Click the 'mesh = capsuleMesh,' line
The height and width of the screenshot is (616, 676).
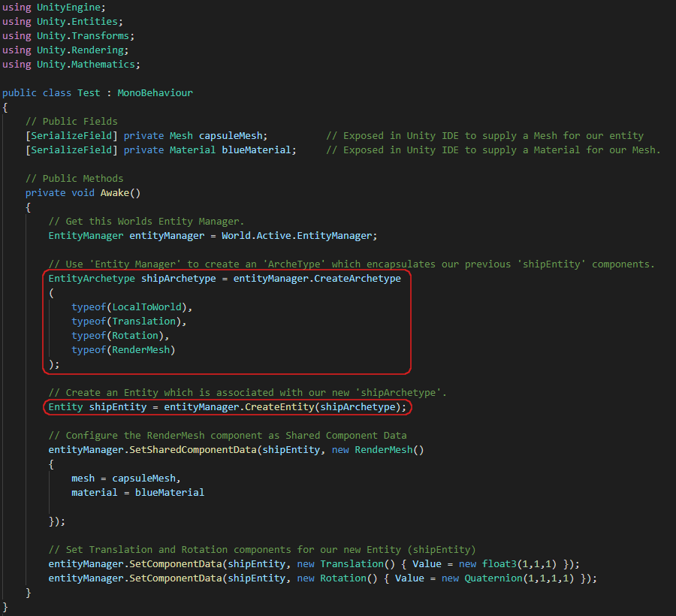[126, 478]
